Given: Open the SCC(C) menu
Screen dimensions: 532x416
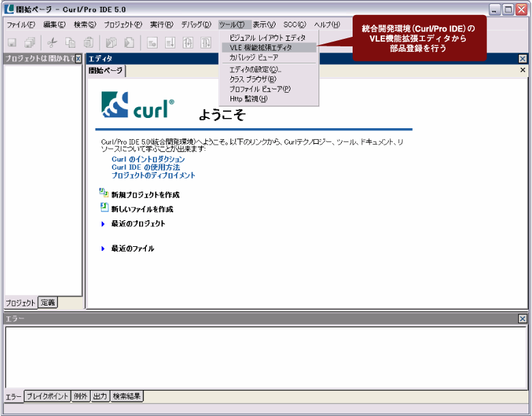Looking at the screenshot, I should (x=295, y=25).
